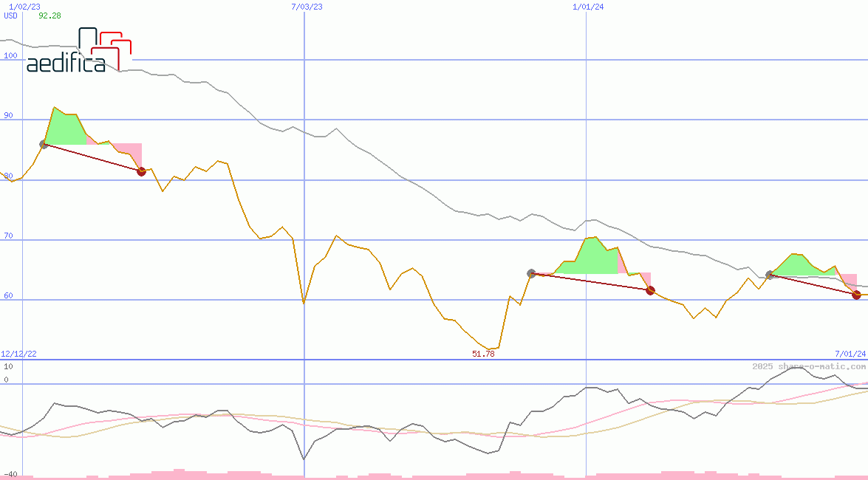Screen dimensions: 868x480
Task: Click the -40 oscillator axis label
Action: [10, 474]
